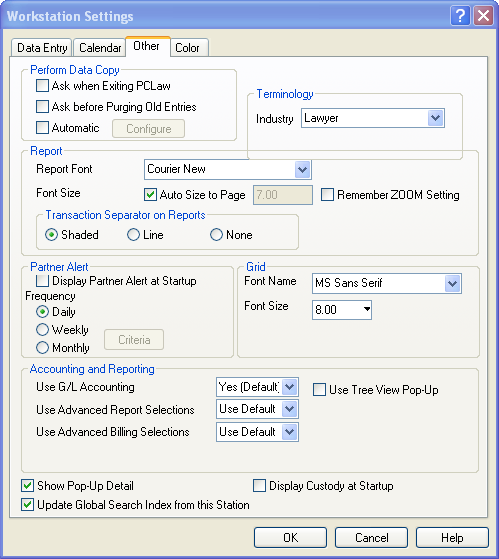
Task: Click the Transaction Separator on Reports label
Action: [125, 215]
